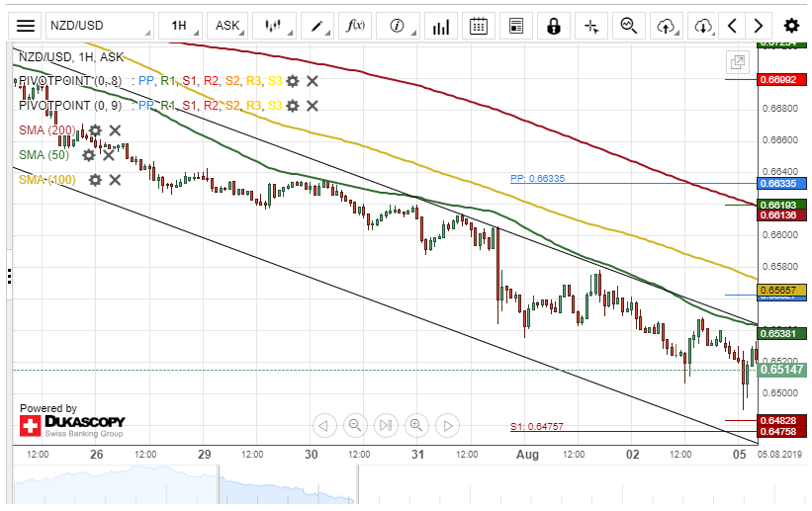This screenshot has height=511, width=812.
Task: Click the red 0.66992 price tag
Action: click(x=782, y=80)
